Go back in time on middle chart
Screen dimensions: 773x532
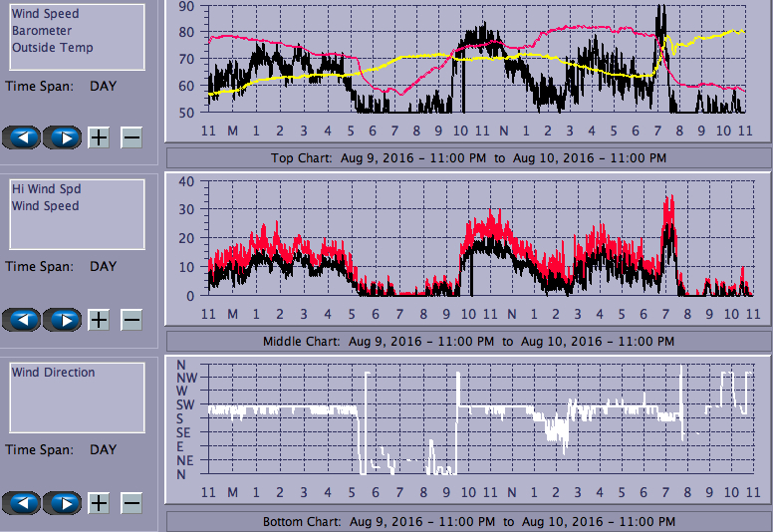(x=21, y=320)
